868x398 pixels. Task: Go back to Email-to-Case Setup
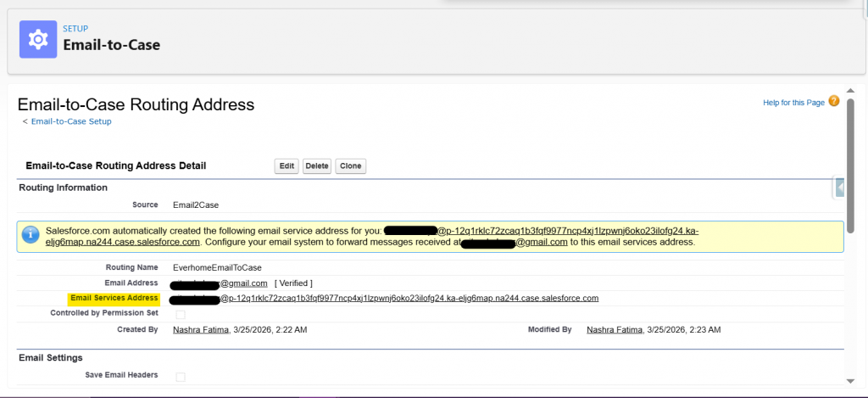71,121
